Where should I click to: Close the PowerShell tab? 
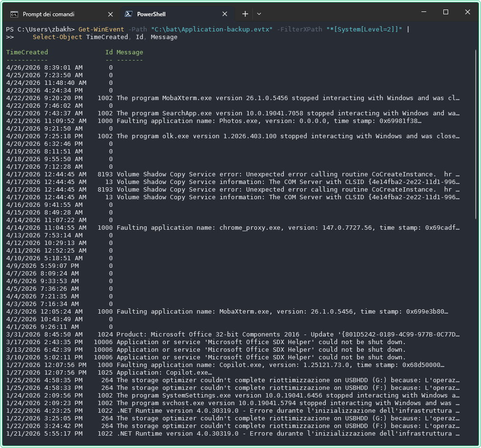coord(225,14)
